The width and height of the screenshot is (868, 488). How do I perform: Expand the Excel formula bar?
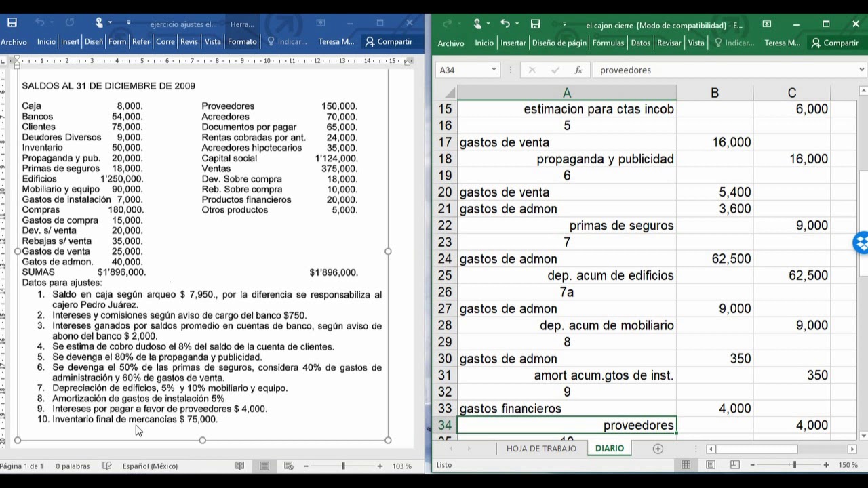862,70
